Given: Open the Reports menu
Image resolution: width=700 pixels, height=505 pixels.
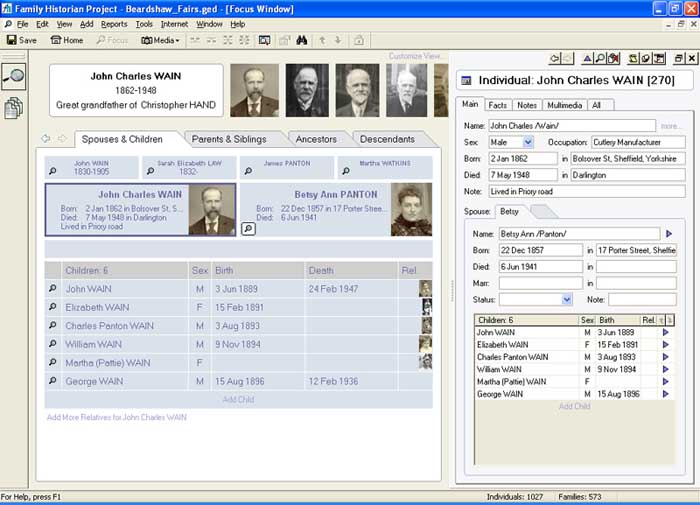Looking at the screenshot, I should pos(114,23).
